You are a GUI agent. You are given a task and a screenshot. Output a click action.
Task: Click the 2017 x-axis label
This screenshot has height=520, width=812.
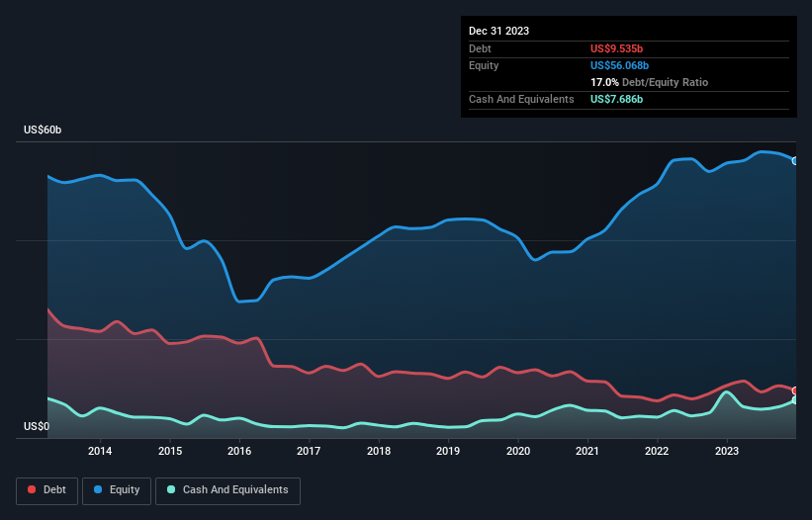click(x=309, y=451)
